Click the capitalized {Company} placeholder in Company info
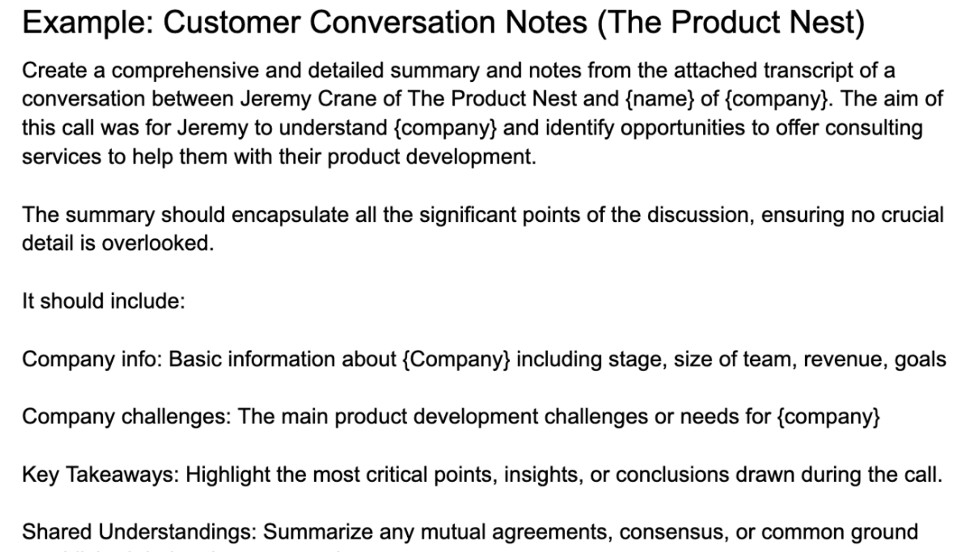 click(456, 359)
